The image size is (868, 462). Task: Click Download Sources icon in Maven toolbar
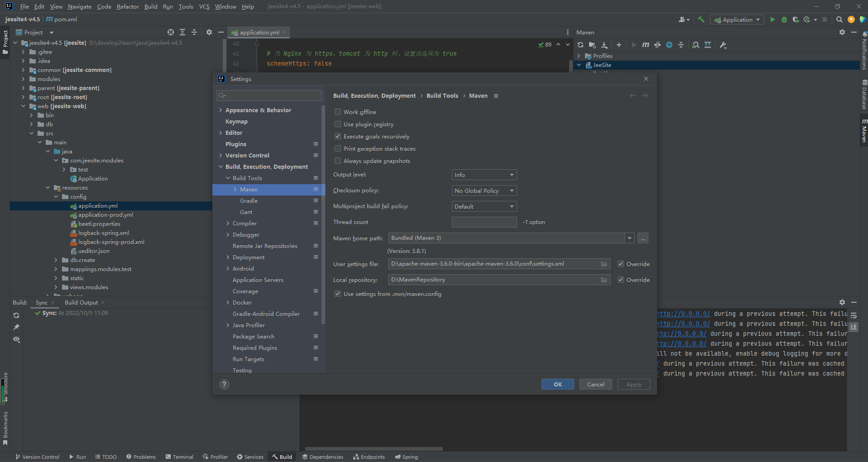(x=604, y=45)
